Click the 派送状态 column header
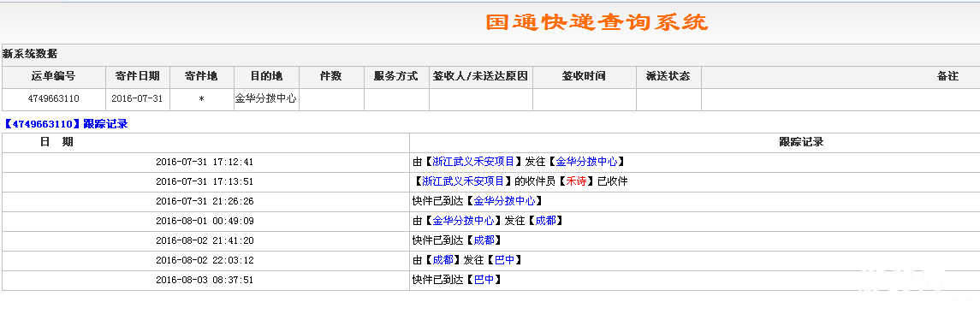Viewport: 980px width, 314px height. (668, 77)
